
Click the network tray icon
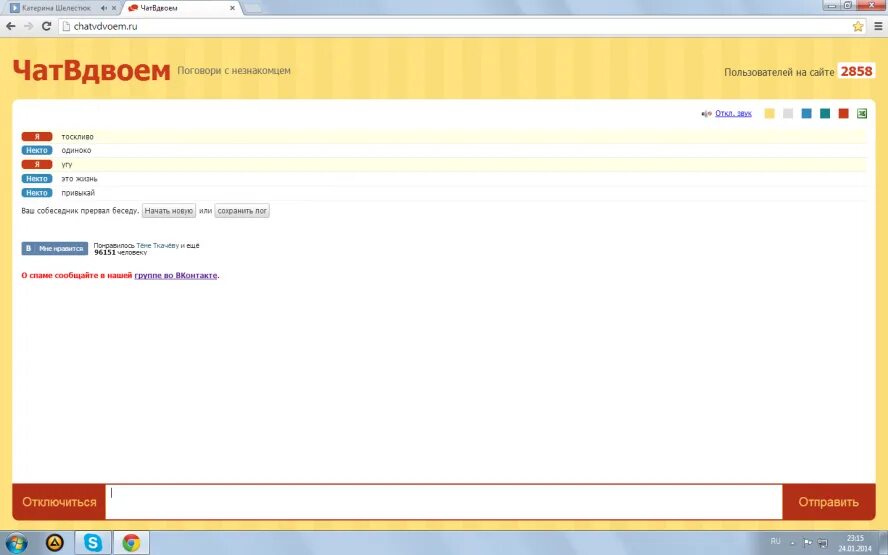click(x=823, y=543)
